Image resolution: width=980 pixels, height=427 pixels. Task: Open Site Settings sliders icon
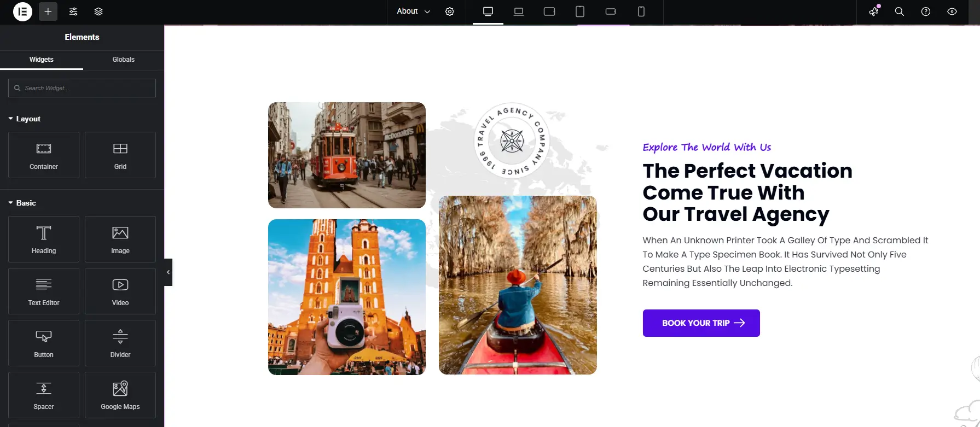point(73,11)
